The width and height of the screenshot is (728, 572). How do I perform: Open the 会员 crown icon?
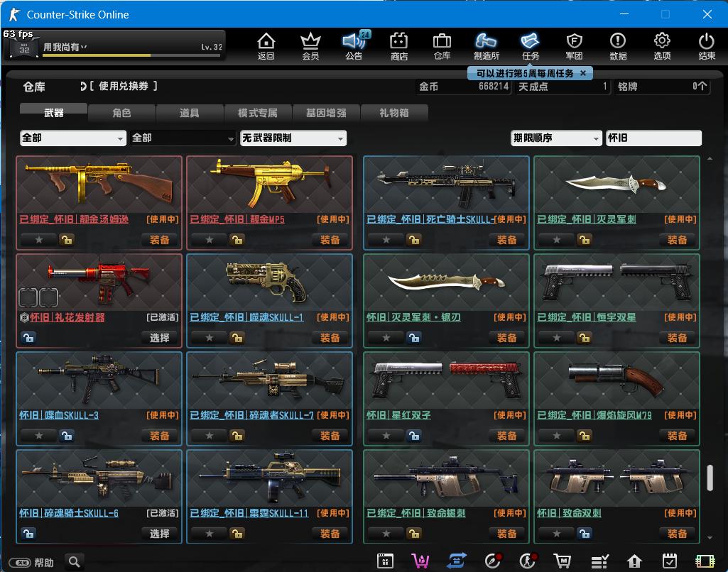(310, 46)
